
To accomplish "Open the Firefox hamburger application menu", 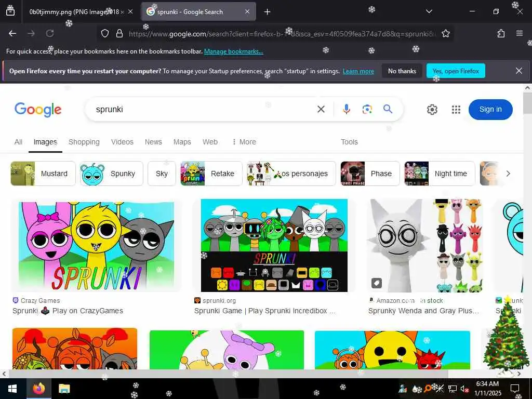I will pos(519,33).
